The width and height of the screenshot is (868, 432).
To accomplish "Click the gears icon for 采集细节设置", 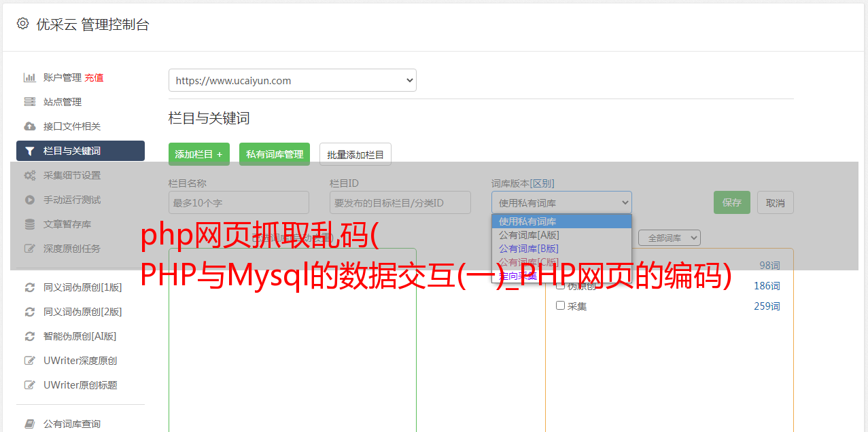I will (x=29, y=175).
